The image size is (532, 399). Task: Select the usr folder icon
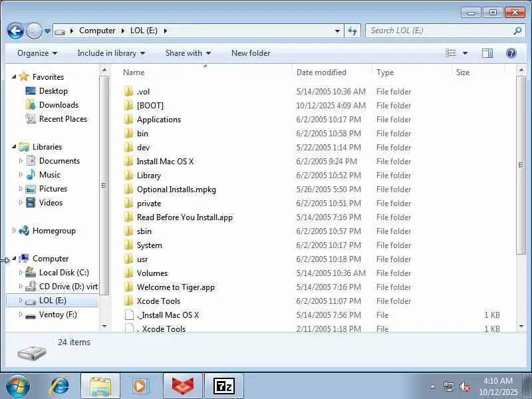[x=128, y=259]
